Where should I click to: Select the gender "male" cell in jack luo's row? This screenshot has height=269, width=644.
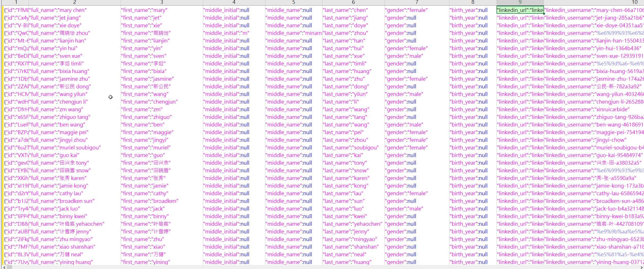tap(417, 209)
